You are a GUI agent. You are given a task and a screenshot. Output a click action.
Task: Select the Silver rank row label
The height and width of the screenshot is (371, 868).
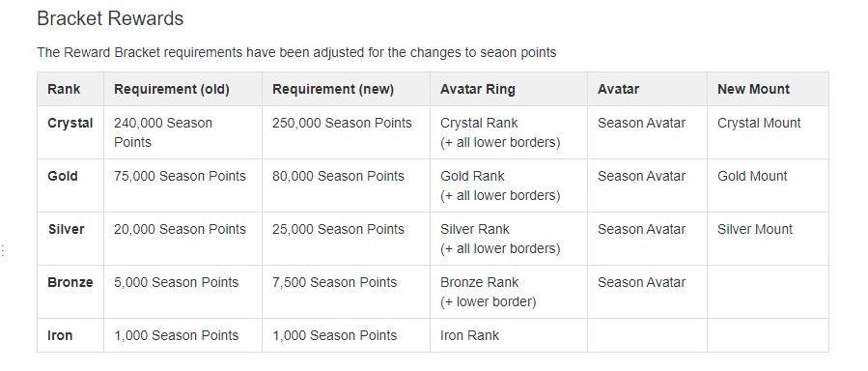pyautogui.click(x=66, y=229)
